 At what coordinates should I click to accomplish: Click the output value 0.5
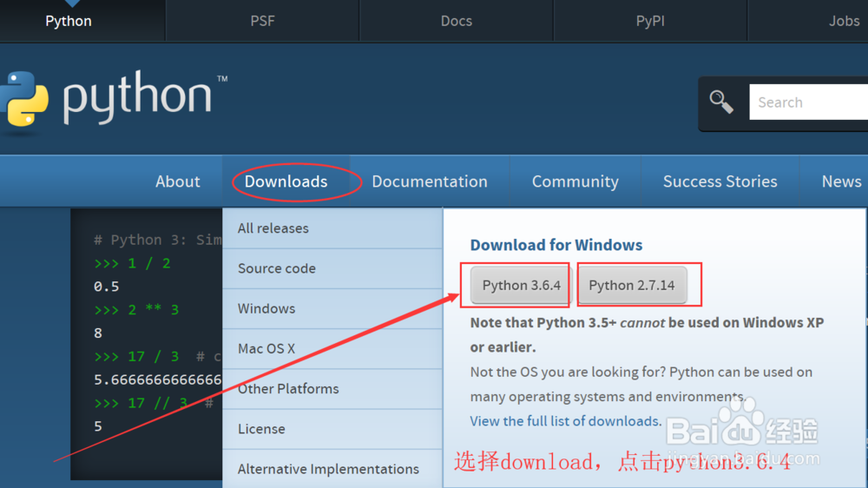point(106,287)
